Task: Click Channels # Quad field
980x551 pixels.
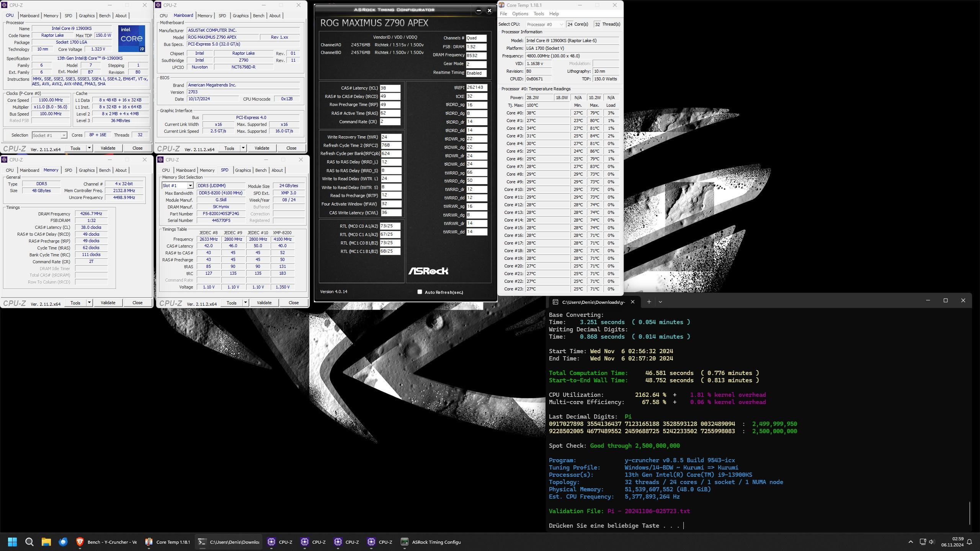Action: [476, 38]
